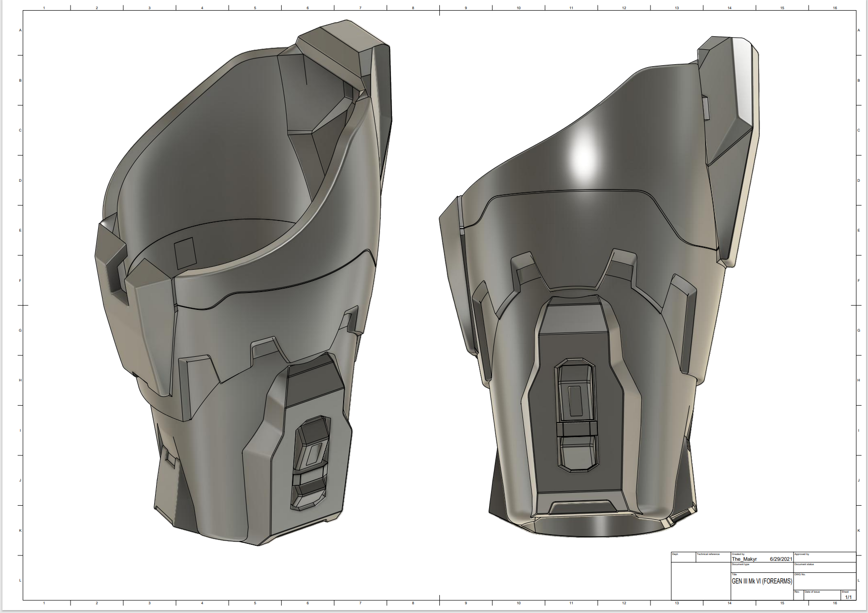Click the sheet number '1/1'
The height and width of the screenshot is (613, 868).
coord(848,597)
